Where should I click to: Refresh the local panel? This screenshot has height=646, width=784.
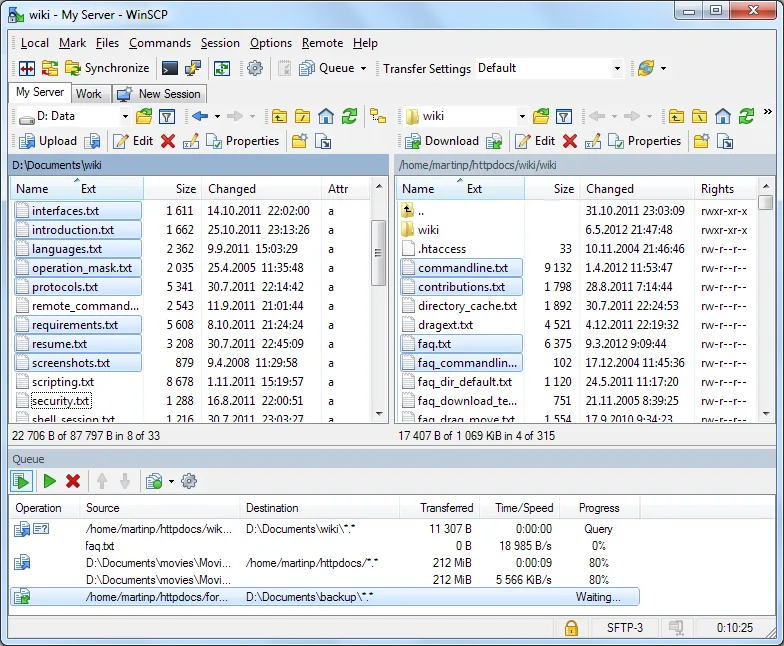[x=349, y=116]
